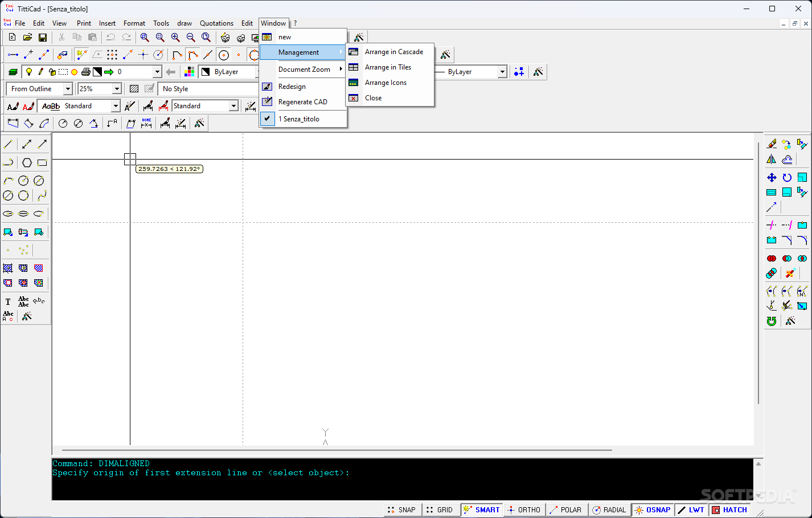Click the command line input area

[x=402, y=479]
